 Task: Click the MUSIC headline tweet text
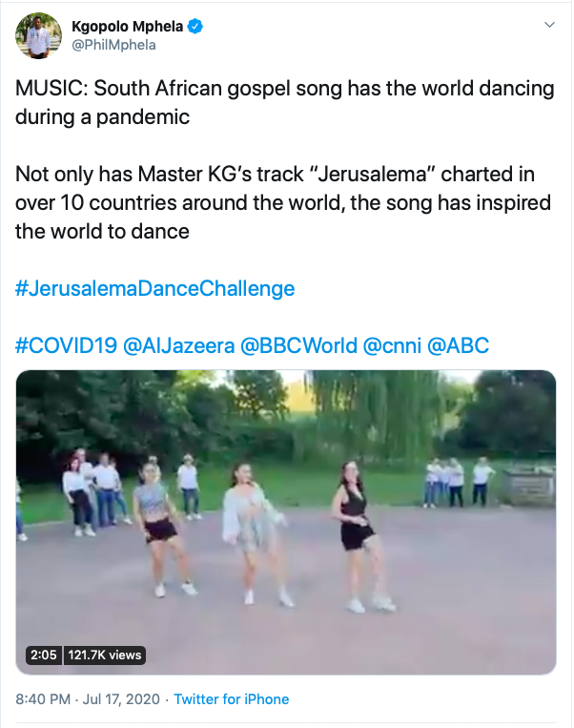pos(285,102)
